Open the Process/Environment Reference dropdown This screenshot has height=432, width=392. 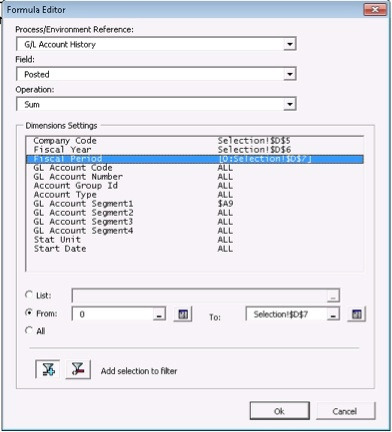(289, 44)
